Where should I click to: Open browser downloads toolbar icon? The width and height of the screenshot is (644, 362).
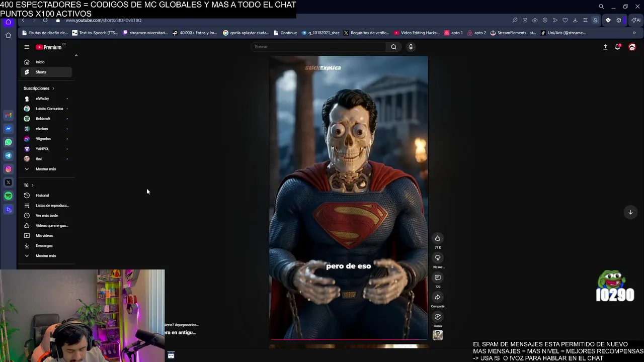[x=575, y=20]
